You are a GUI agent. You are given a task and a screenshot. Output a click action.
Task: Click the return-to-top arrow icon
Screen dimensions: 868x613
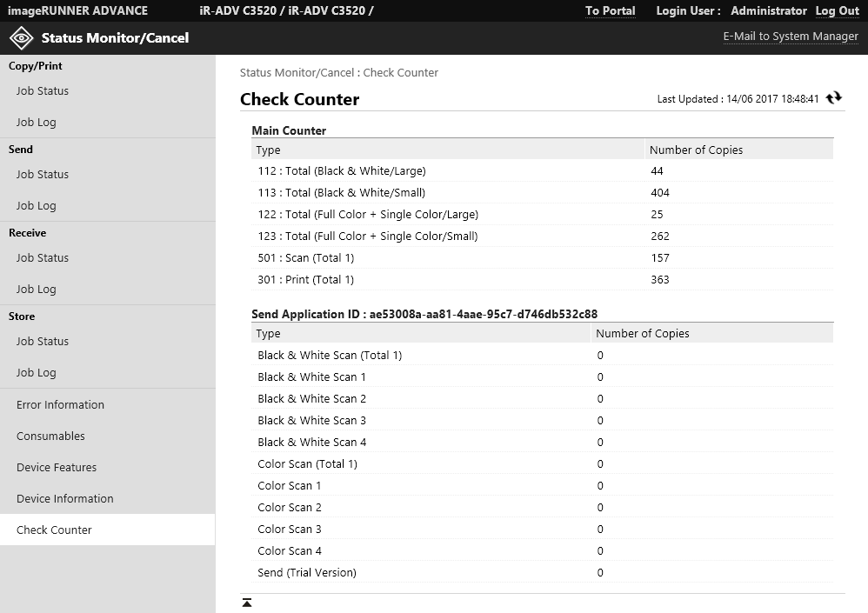point(247,603)
